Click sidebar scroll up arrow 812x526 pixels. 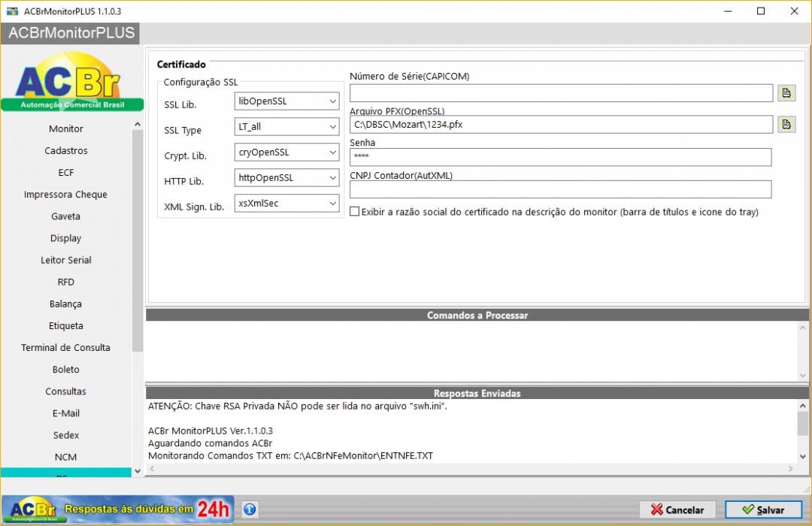coord(138,124)
